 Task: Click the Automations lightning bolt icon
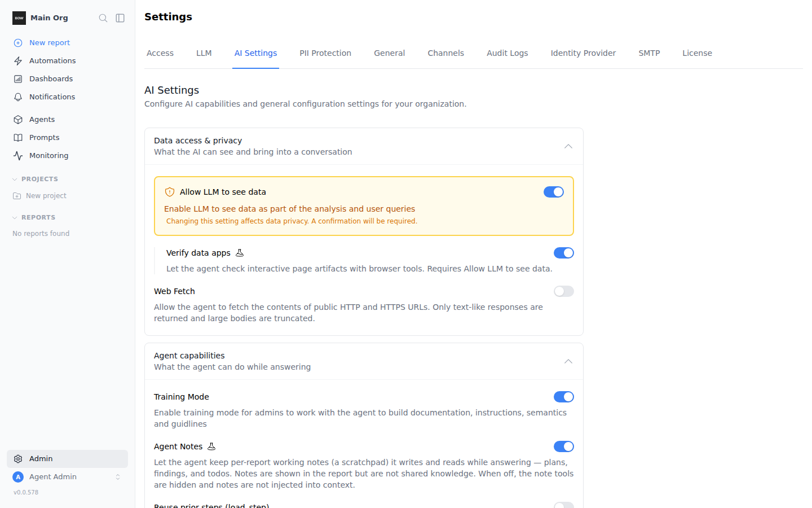click(18, 61)
